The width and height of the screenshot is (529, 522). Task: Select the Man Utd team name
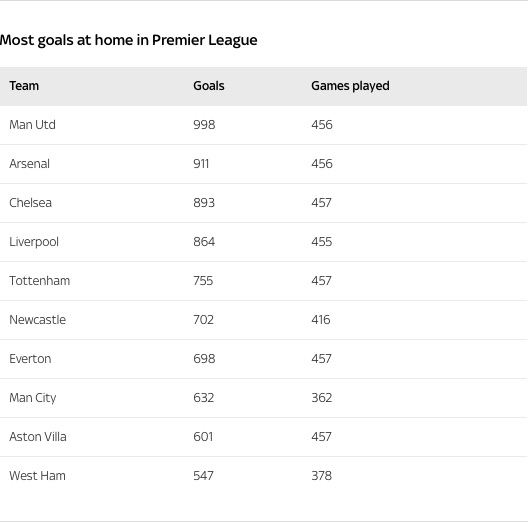point(32,125)
